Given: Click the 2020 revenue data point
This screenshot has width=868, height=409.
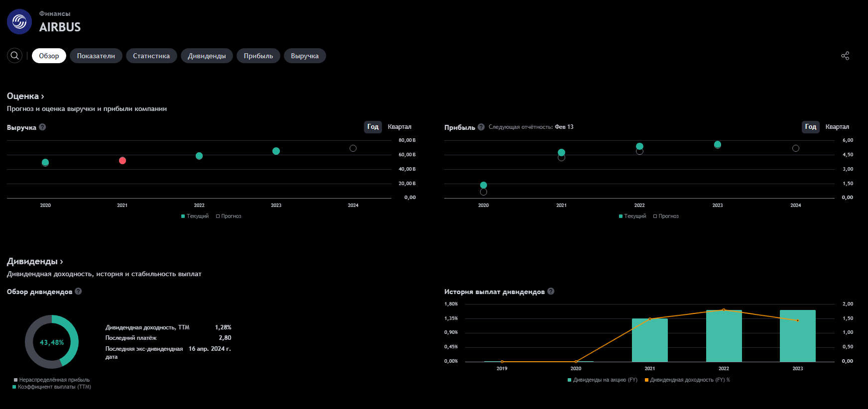Looking at the screenshot, I should pyautogui.click(x=45, y=162).
